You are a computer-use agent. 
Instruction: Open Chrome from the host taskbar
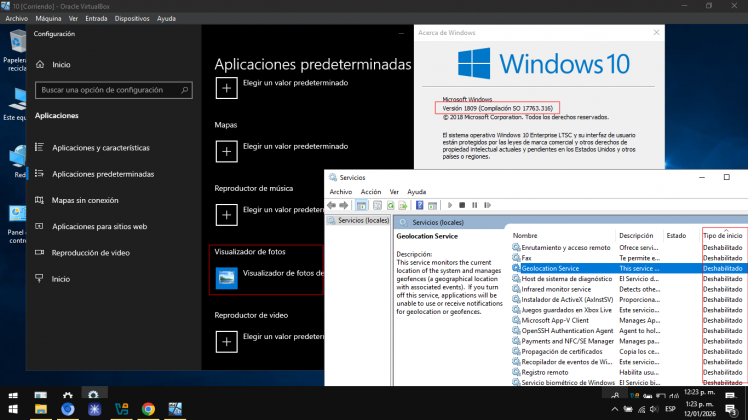[x=148, y=408]
